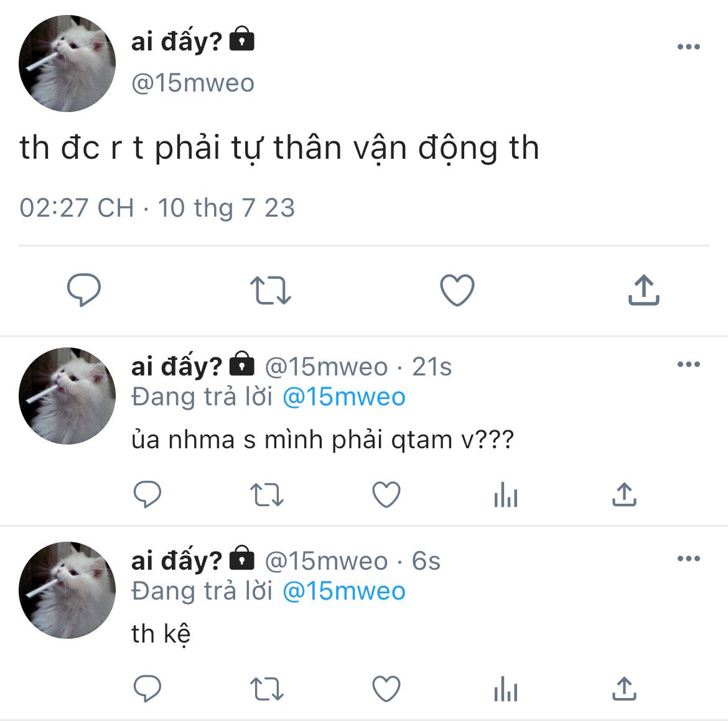The height and width of the screenshot is (721, 728).
Task: Reply to the 'ủa nhma s mình' tweet
Action: 147,494
